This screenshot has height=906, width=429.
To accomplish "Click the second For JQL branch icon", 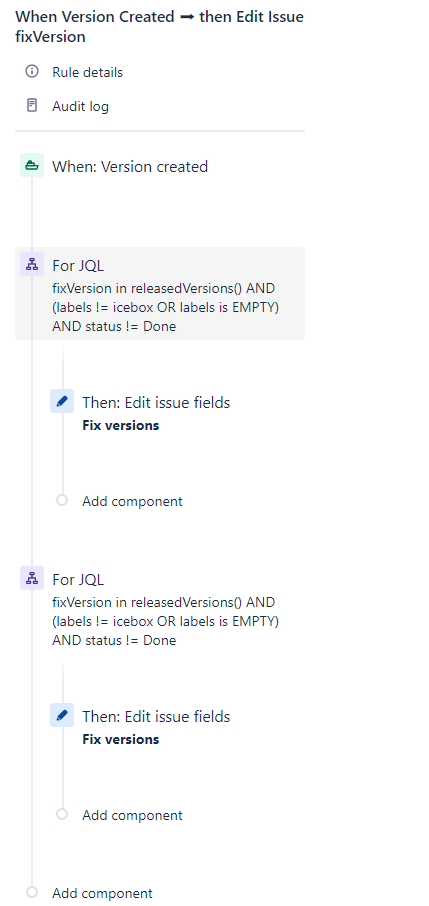I will click(32, 578).
